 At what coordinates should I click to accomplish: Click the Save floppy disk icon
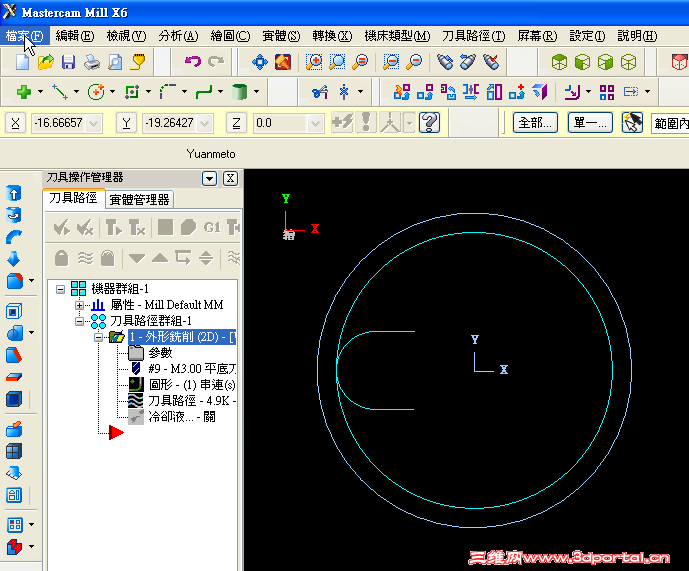(x=68, y=62)
